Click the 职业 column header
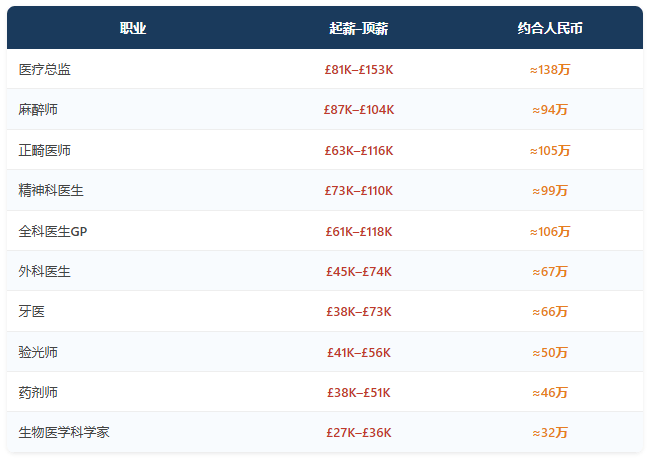Screen dimensions: 651x460 pyautogui.click(x=133, y=28)
